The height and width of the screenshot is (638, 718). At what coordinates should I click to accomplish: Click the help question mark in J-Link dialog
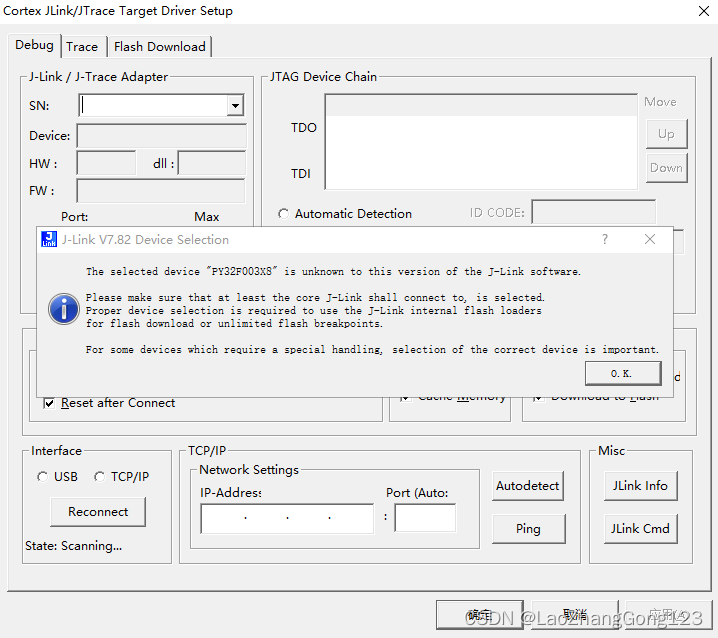pyautogui.click(x=605, y=239)
